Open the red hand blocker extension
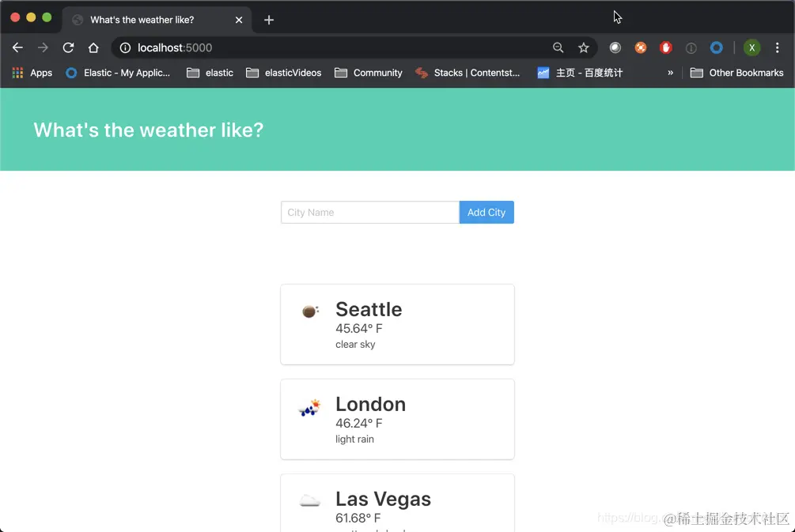The height and width of the screenshot is (532, 795). click(x=666, y=47)
